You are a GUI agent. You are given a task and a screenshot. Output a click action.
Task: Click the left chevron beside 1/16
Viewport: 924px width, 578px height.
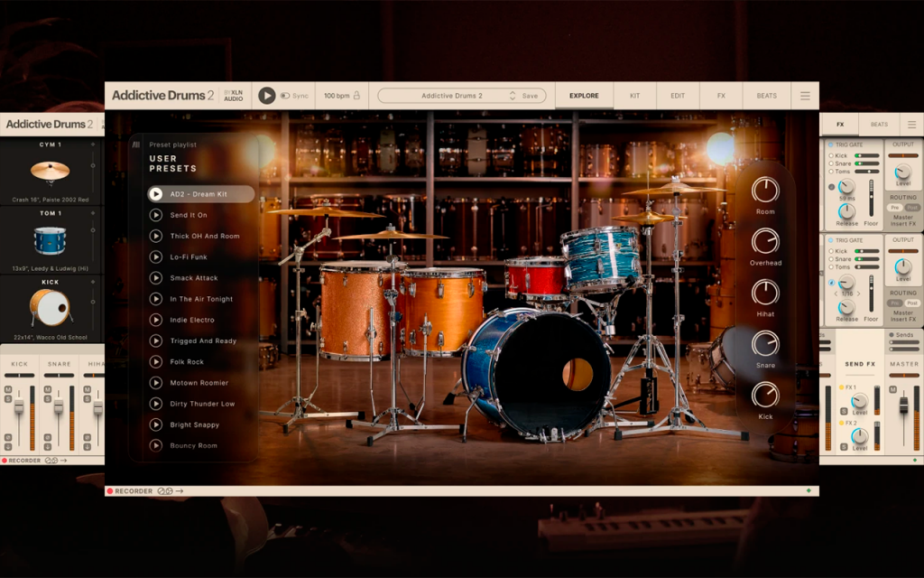pyautogui.click(x=836, y=294)
